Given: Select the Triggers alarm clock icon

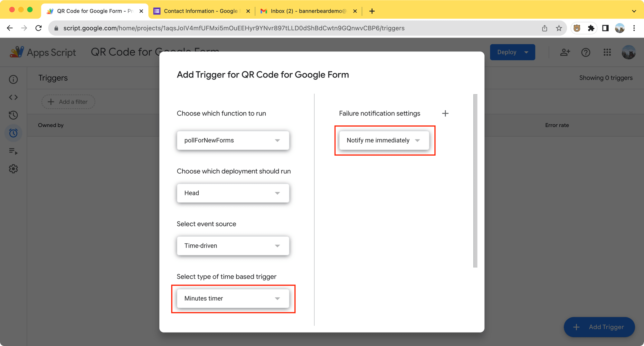Looking at the screenshot, I should point(13,133).
